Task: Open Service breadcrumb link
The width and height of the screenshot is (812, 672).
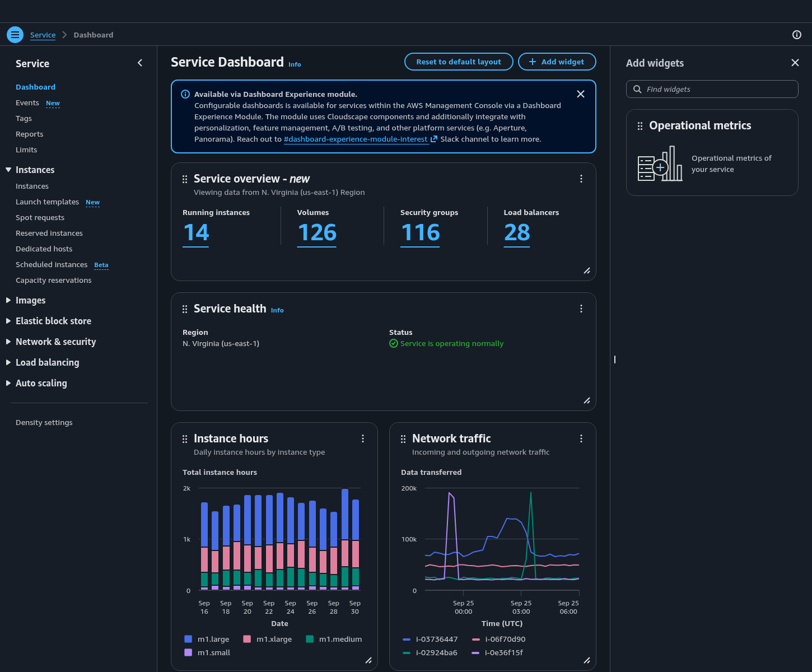Action: coord(43,35)
